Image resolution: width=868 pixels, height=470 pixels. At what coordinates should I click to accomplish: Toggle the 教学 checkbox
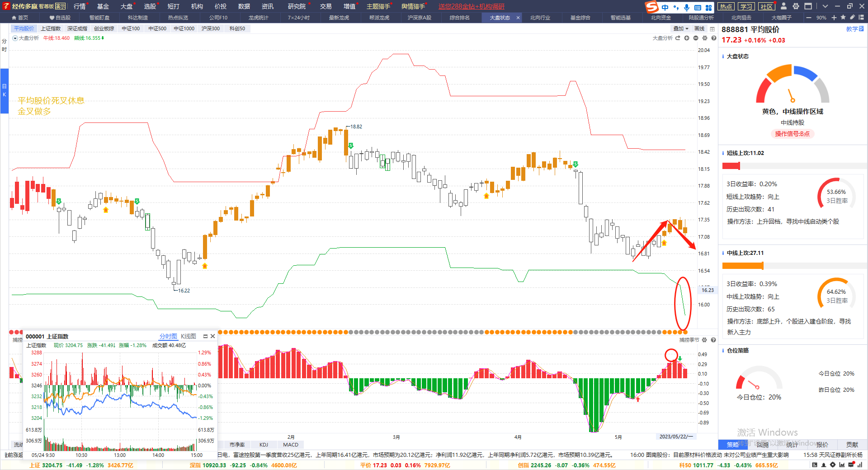(x=861, y=29)
